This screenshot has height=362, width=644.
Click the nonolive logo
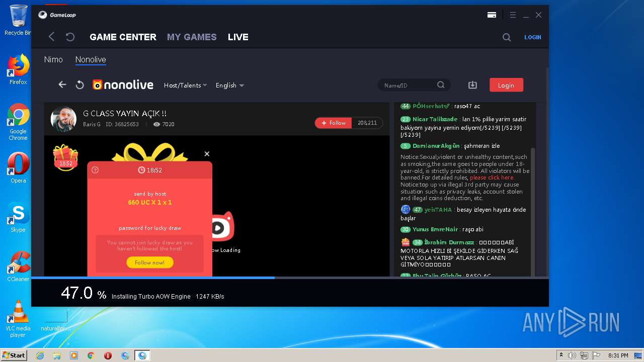tap(123, 85)
